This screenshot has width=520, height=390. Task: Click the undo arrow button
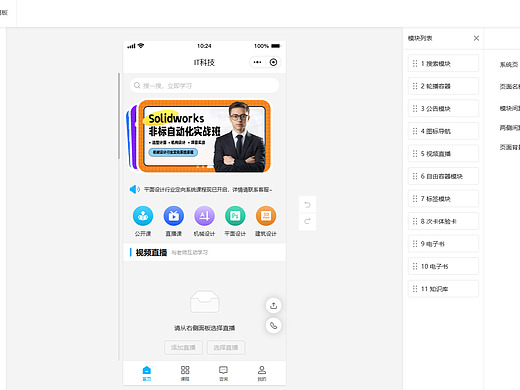point(307,205)
